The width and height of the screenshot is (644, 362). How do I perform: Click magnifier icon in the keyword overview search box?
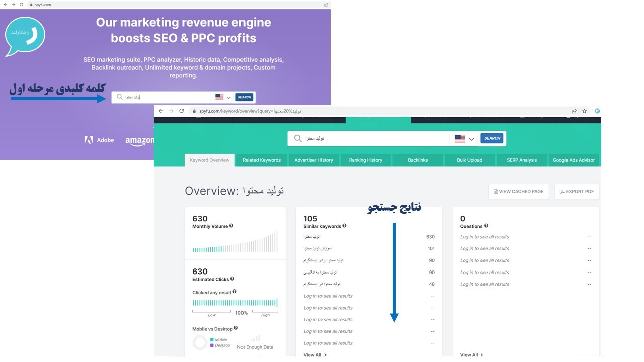tap(298, 138)
